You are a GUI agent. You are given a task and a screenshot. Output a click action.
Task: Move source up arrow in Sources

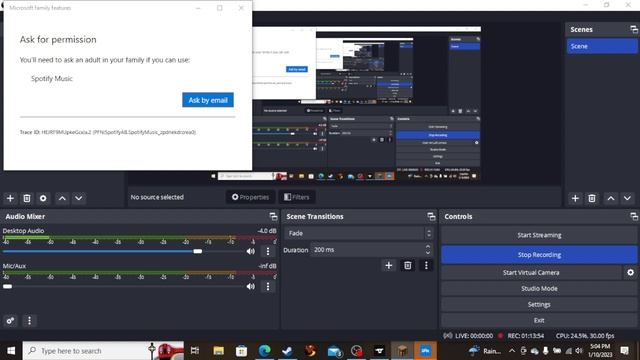point(62,198)
